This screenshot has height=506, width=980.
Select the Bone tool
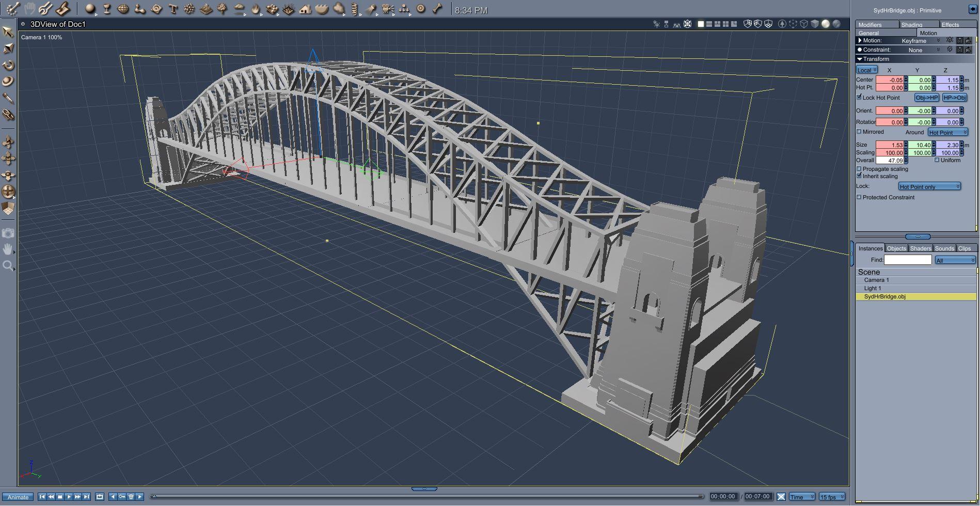[437, 9]
